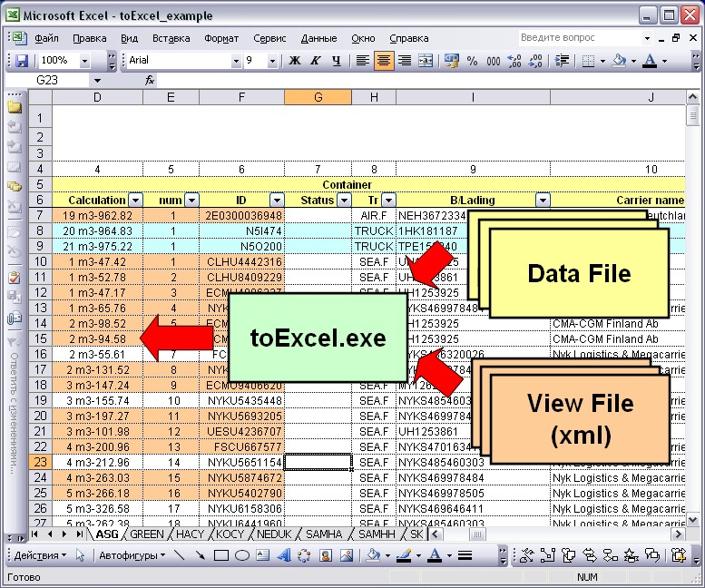
Task: Toggle center alignment button
Action: coord(384,60)
